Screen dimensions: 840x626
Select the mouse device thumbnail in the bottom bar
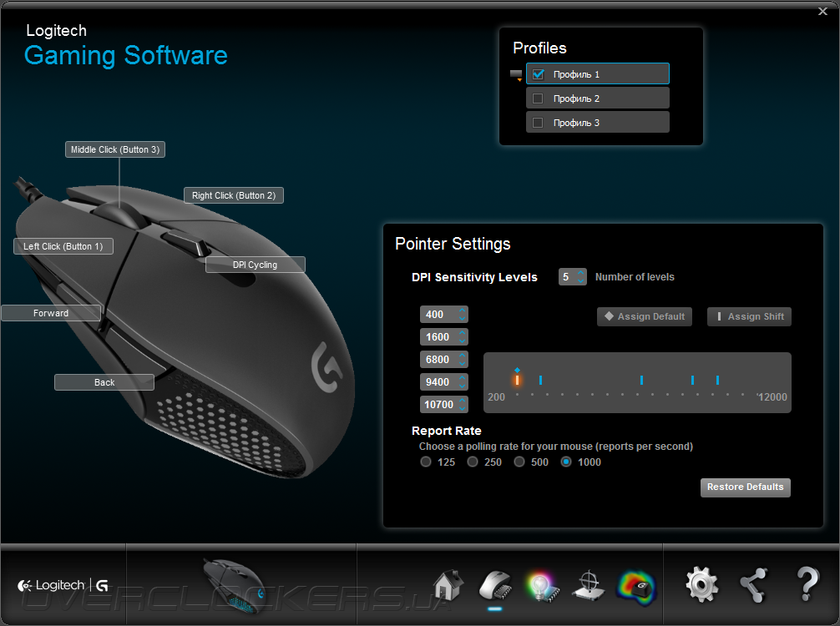click(235, 585)
